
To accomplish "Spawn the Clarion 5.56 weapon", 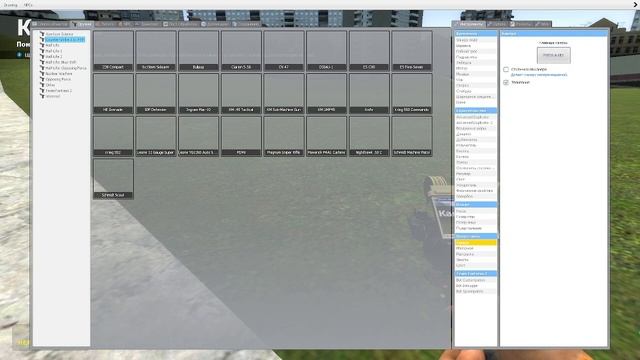I will click(x=241, y=51).
